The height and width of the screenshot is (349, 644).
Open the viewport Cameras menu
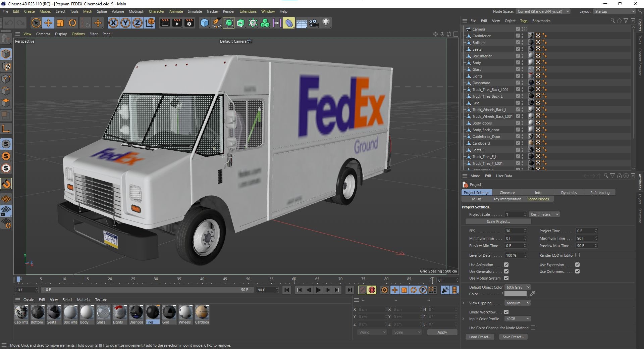[x=43, y=34]
